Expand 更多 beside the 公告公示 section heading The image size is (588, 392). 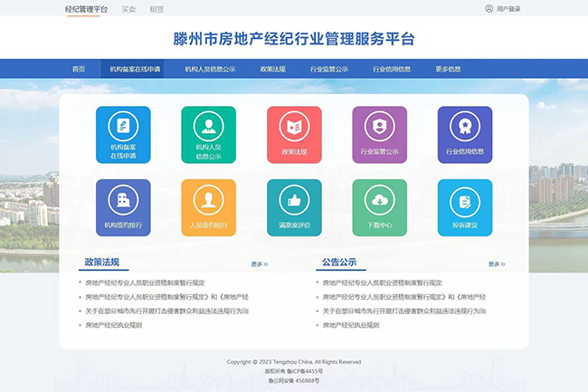(x=497, y=264)
